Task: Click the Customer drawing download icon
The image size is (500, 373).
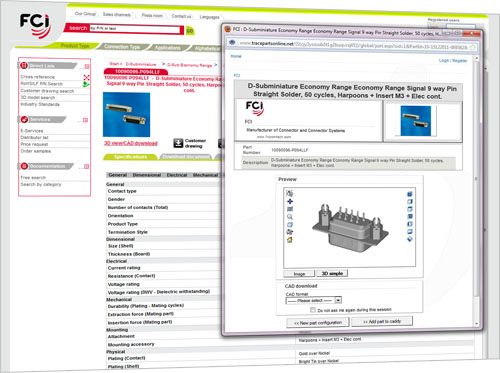Action: [x=178, y=143]
